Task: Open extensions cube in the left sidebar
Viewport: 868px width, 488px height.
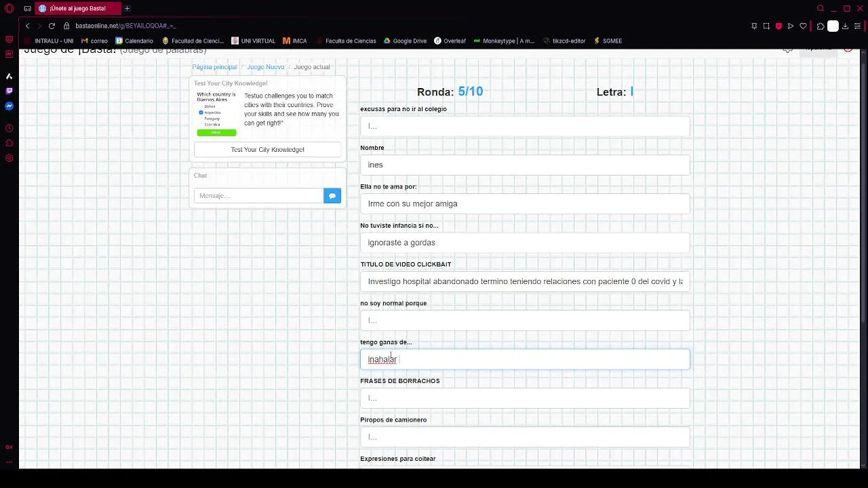Action: pos(9,143)
